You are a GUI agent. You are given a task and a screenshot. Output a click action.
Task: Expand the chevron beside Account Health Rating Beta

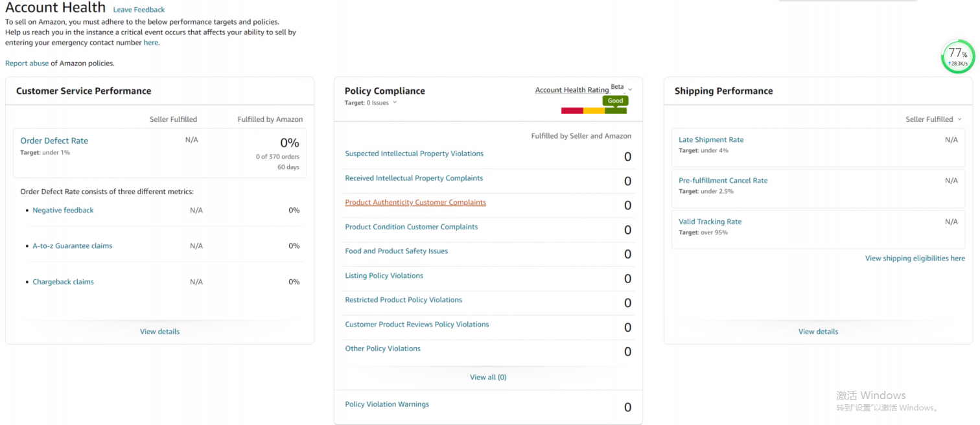(x=630, y=89)
